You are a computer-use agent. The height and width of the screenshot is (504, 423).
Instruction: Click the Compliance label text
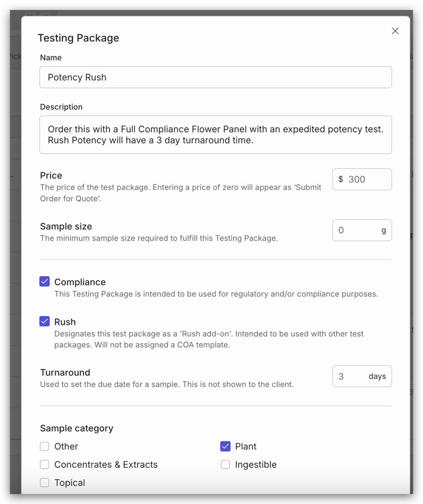click(x=80, y=282)
